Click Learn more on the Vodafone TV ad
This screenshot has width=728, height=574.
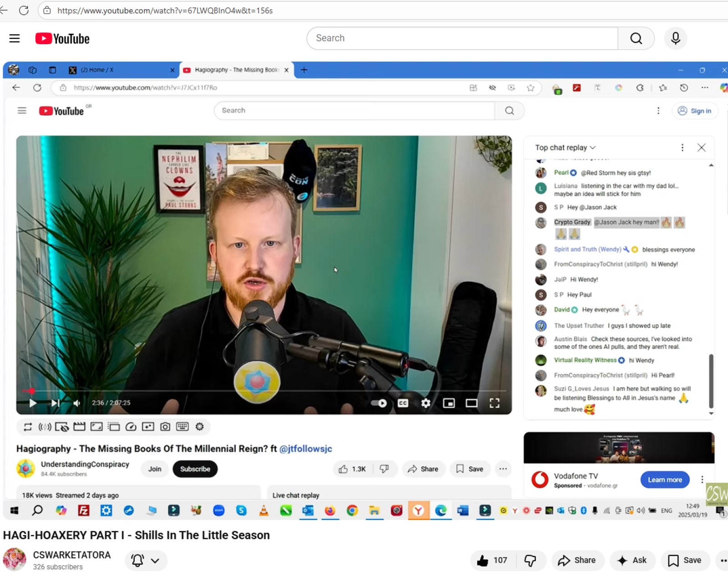(664, 480)
